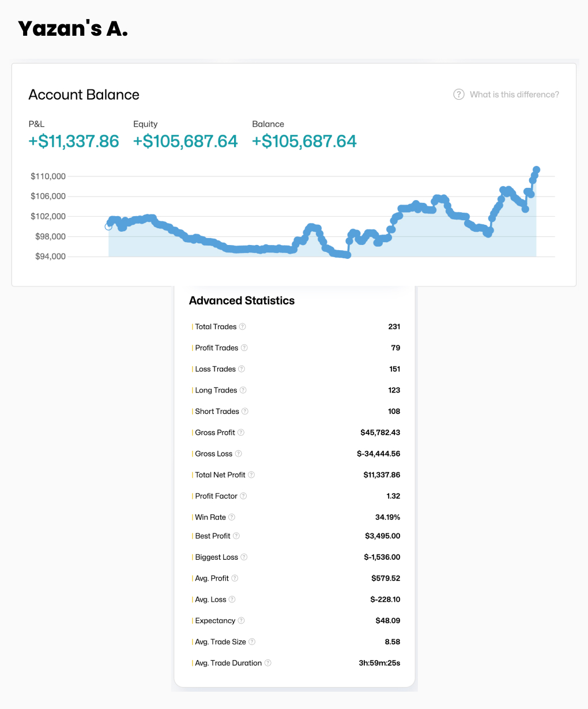
Task: Click the Total Net Profit label
Action: click(x=220, y=475)
